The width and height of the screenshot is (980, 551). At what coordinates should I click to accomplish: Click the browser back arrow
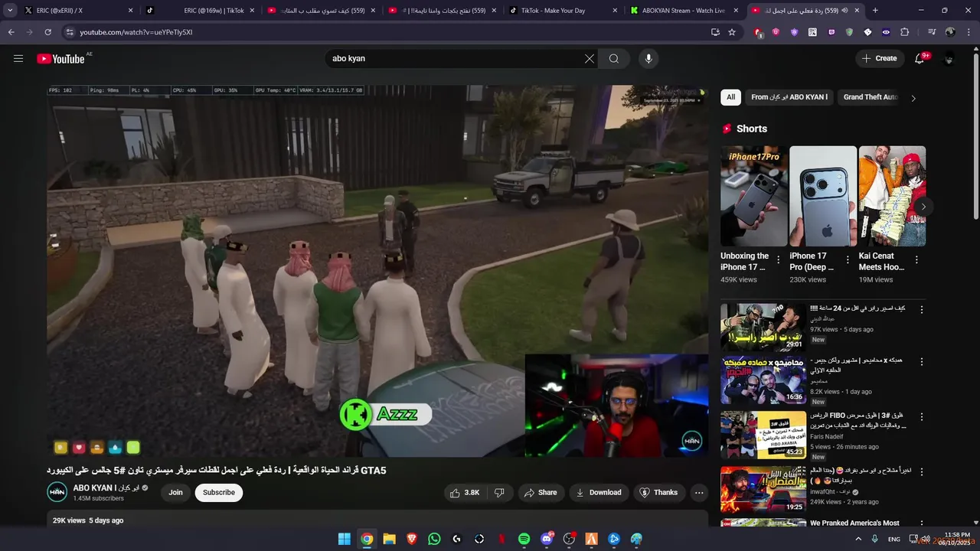(x=11, y=32)
